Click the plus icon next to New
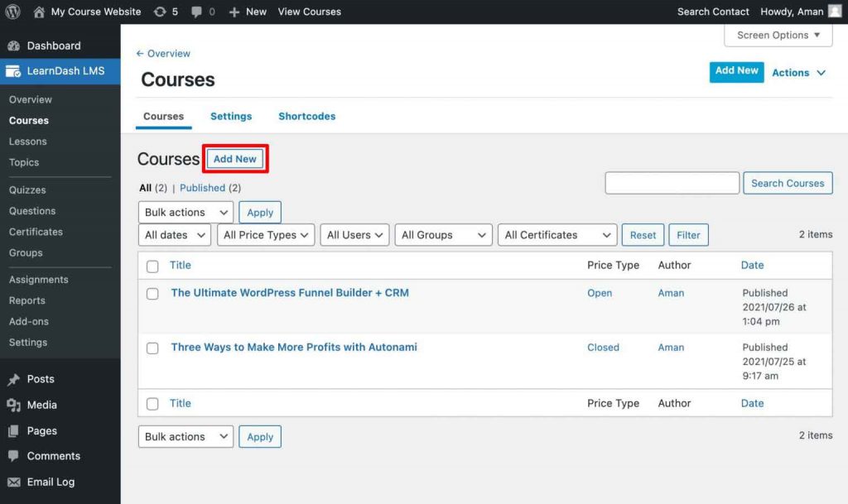 pos(234,12)
